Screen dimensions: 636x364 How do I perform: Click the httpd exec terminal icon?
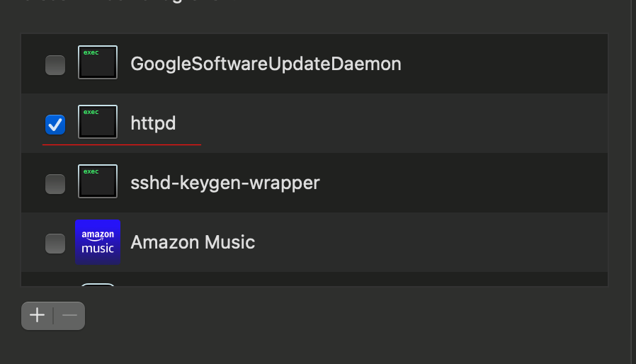98,122
